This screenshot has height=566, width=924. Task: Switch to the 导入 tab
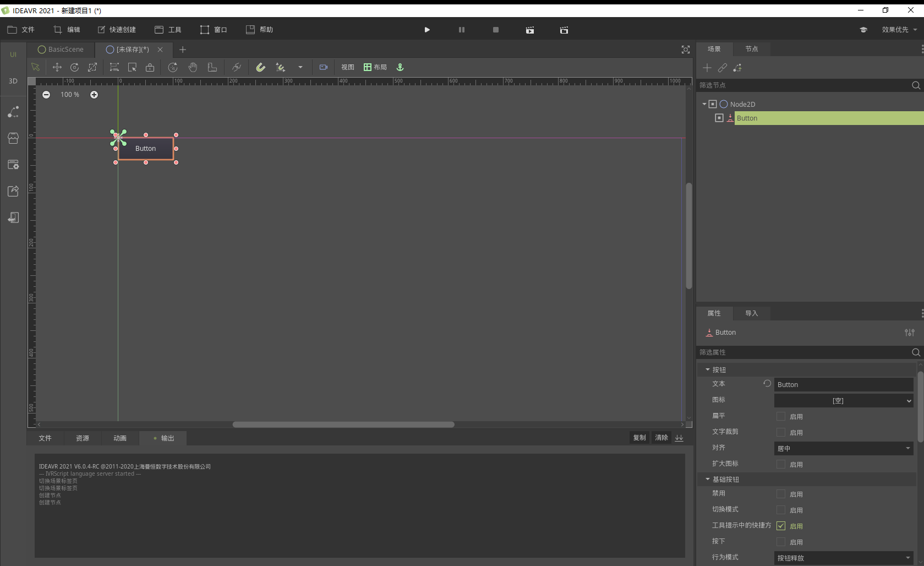752,313
